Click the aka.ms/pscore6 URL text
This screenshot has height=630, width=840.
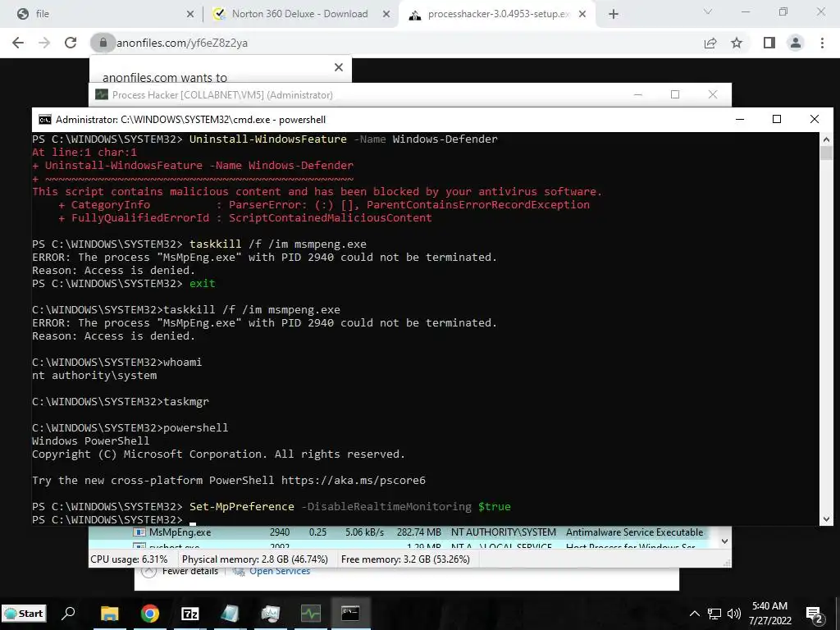pyautogui.click(x=354, y=480)
